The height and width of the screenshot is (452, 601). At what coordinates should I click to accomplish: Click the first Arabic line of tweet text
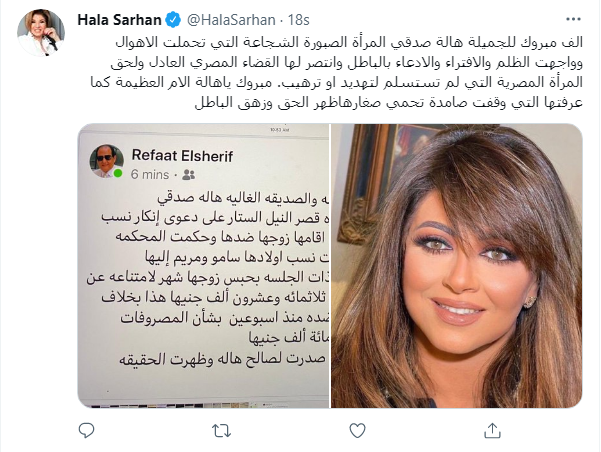tap(349, 42)
